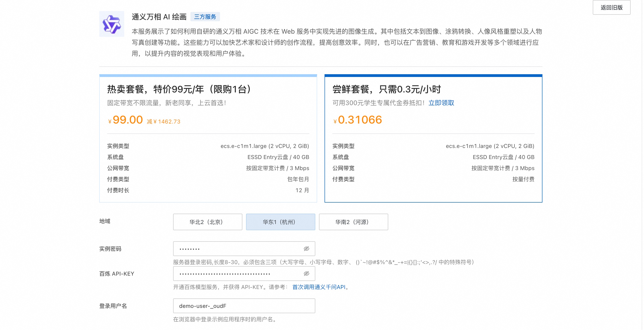644x330 pixels.
Task: Click the 通义万相 AI 绘画 title
Action: [159, 17]
